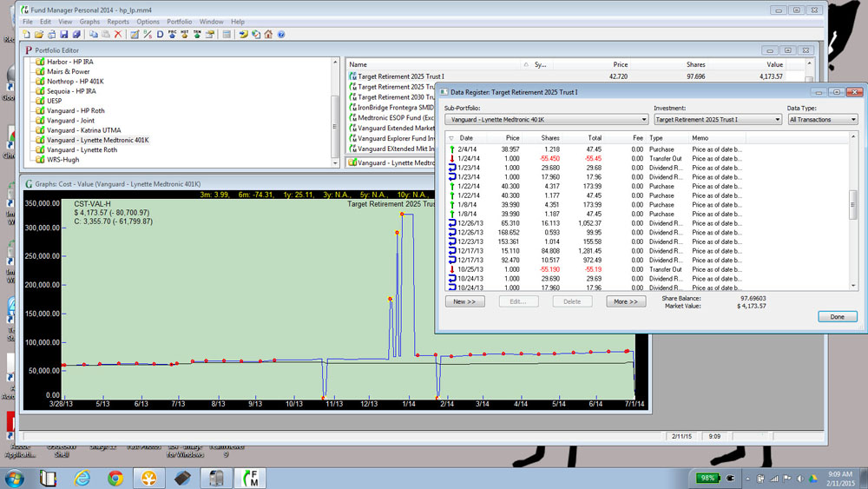The image size is (868, 489).
Task: Click the Save All toolbar icon
Action: 76,35
